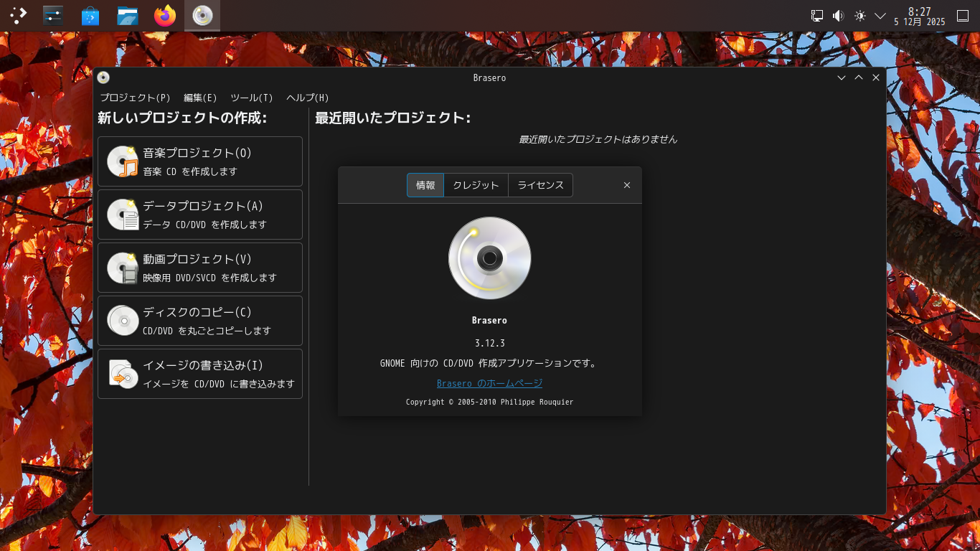Open the プロジェクト(P) menu
Viewport: 980px width, 551px height.
[135, 98]
